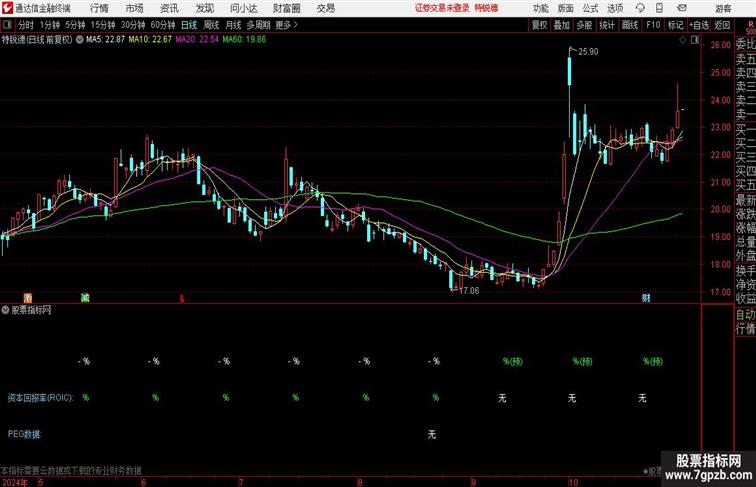This screenshot has height=487, width=756.
Task: Click the 叠加 overlay toolbar button
Action: click(x=562, y=25)
